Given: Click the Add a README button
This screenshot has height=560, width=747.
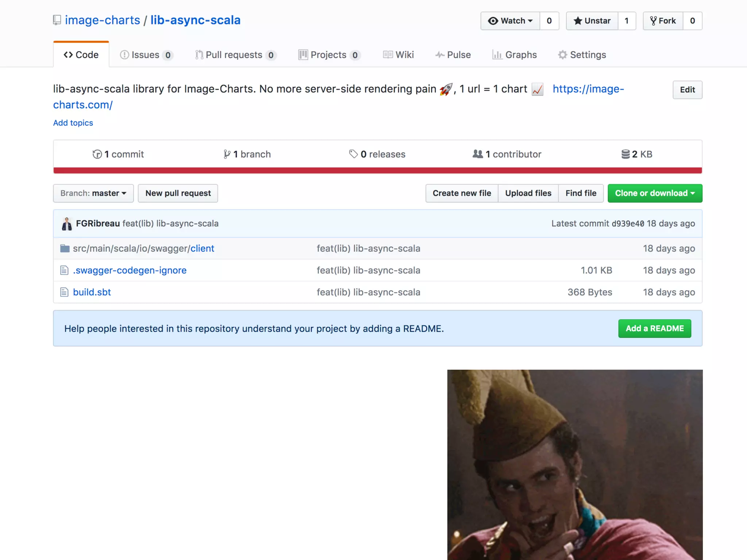Looking at the screenshot, I should point(654,328).
